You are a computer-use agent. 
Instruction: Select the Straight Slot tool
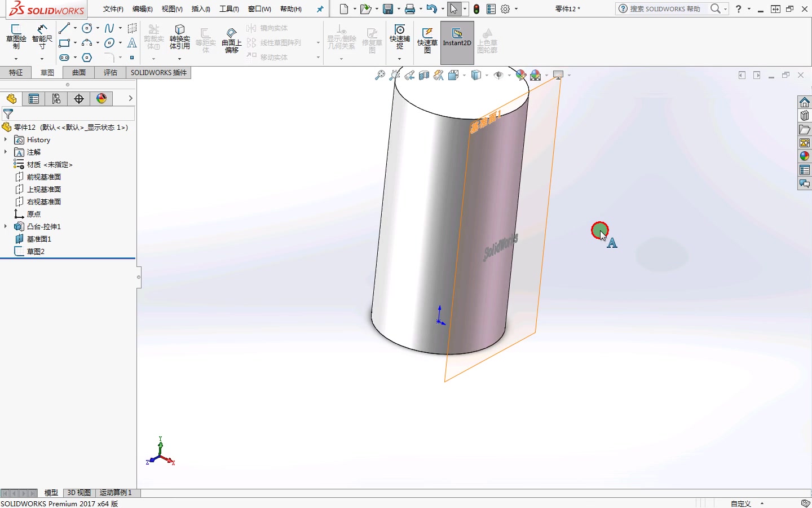pos(65,58)
